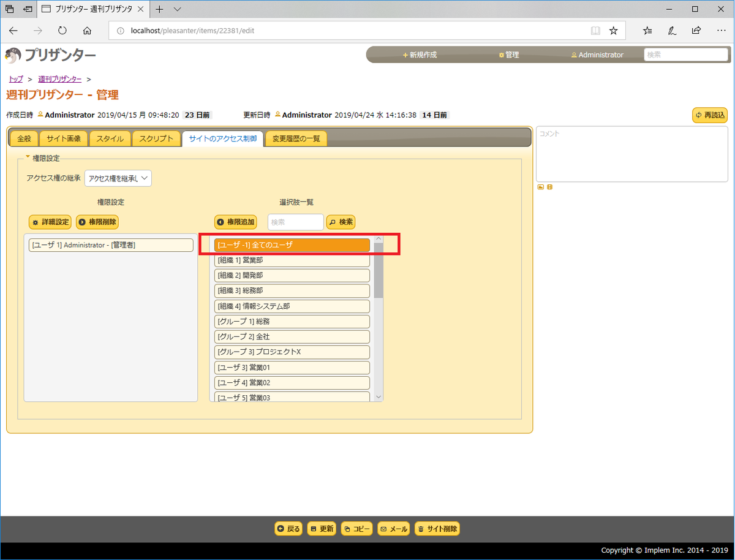Click the film/video icon under the comment field
This screenshot has width=735, height=560.
tap(549, 187)
